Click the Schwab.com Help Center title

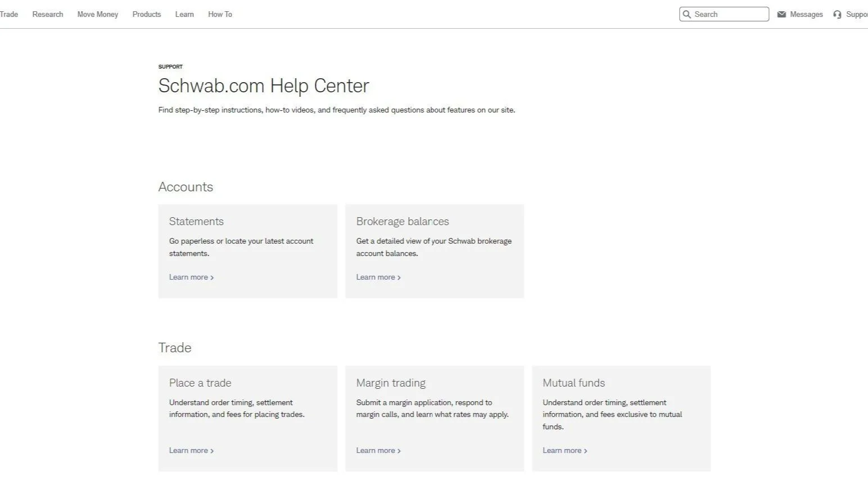(264, 86)
